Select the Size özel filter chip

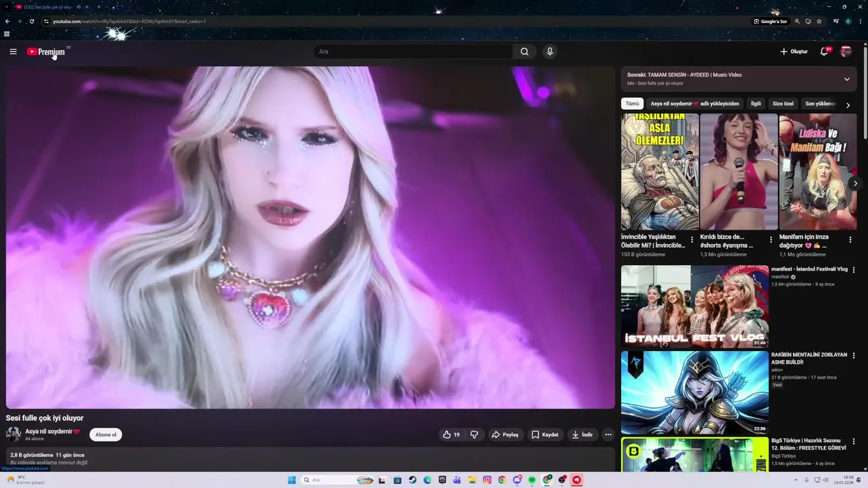pos(783,104)
